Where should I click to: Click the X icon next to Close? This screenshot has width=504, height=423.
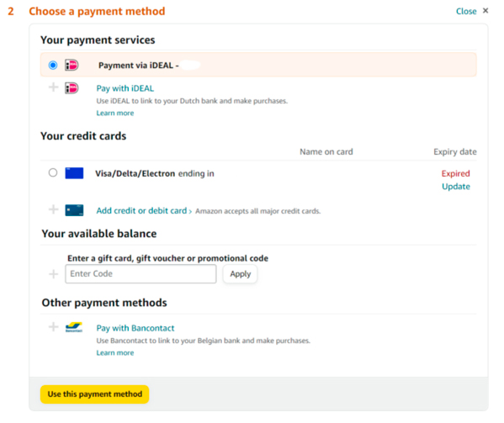[485, 11]
